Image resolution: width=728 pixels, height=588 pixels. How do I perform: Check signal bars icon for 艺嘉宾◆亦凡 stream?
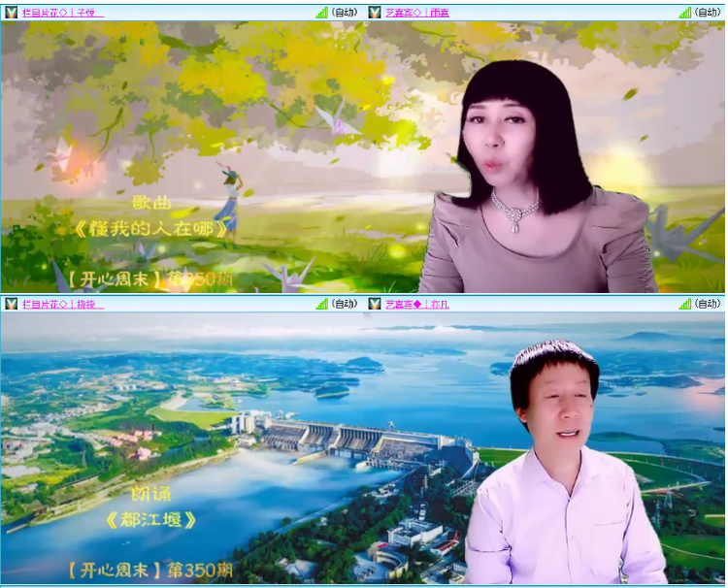point(685,304)
